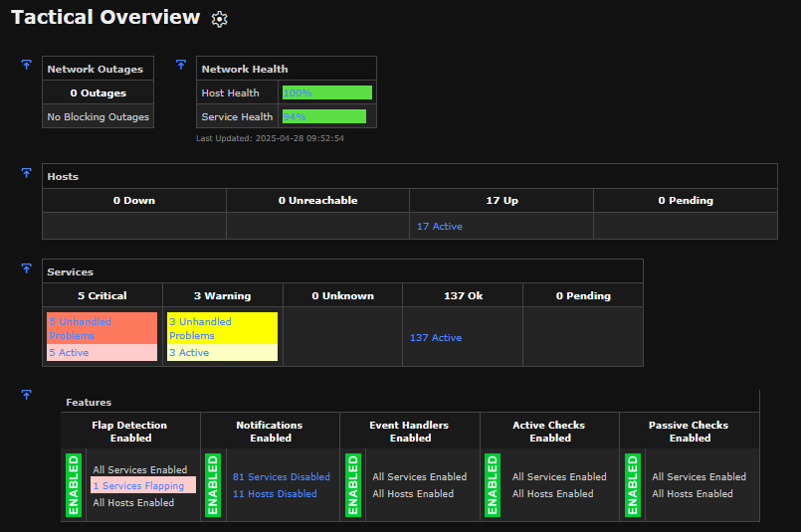Toggle the Passive Checks ENABLED badge
Image resolution: width=801 pixels, height=532 pixels.
(x=632, y=485)
